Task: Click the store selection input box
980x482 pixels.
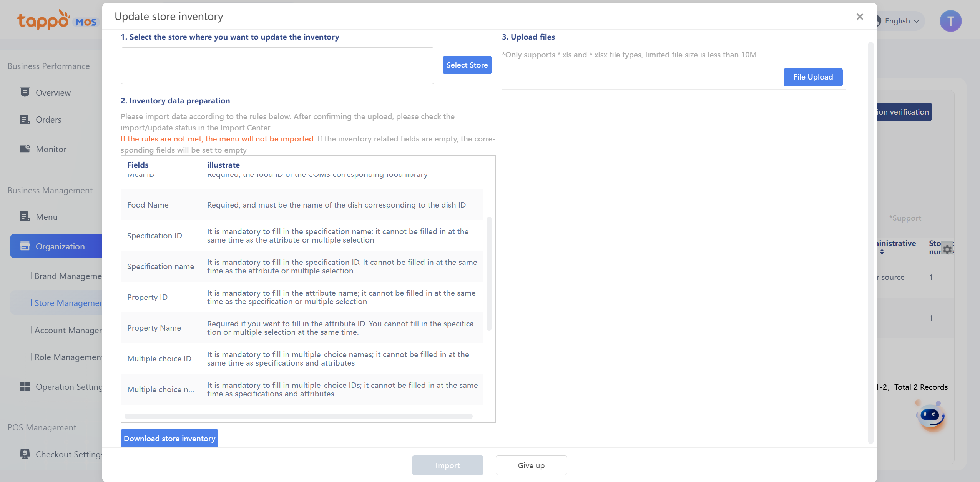Action: (277, 66)
